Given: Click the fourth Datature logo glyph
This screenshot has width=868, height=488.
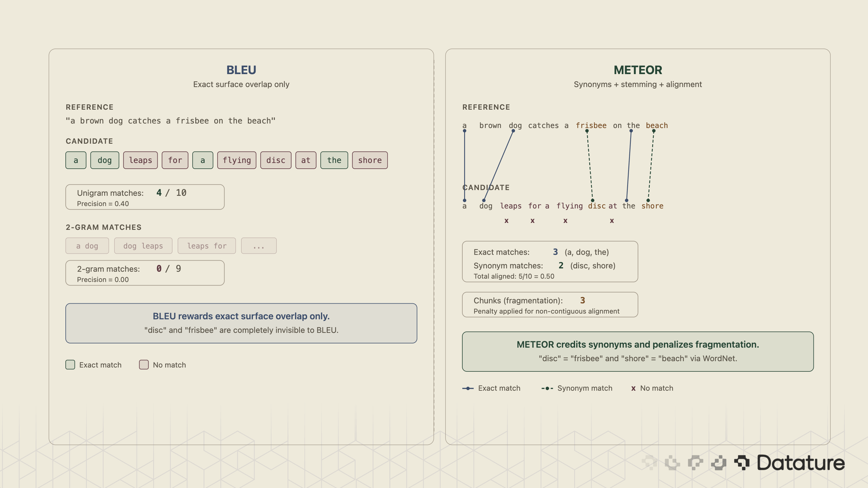Looking at the screenshot, I should pyautogui.click(x=719, y=463).
